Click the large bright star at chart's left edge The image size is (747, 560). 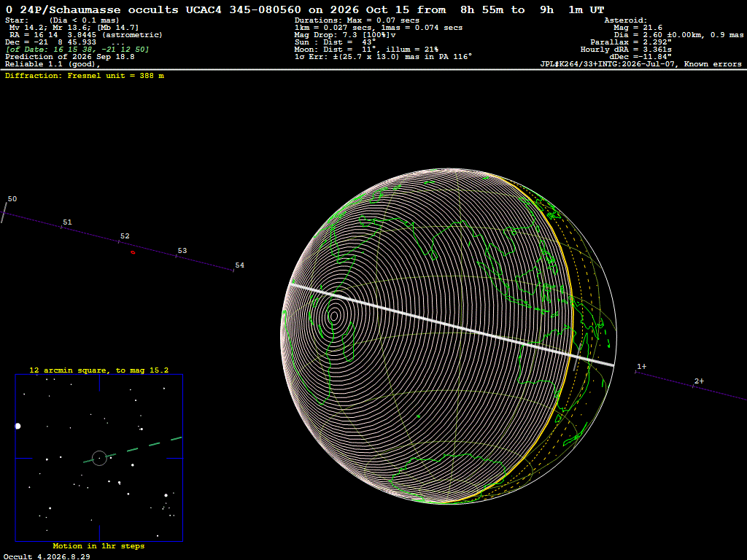(x=18, y=426)
